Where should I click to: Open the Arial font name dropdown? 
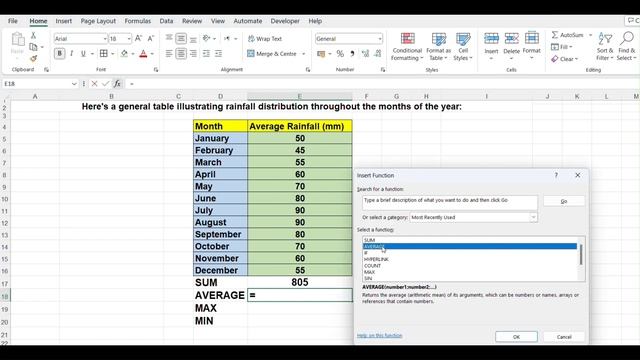point(105,39)
